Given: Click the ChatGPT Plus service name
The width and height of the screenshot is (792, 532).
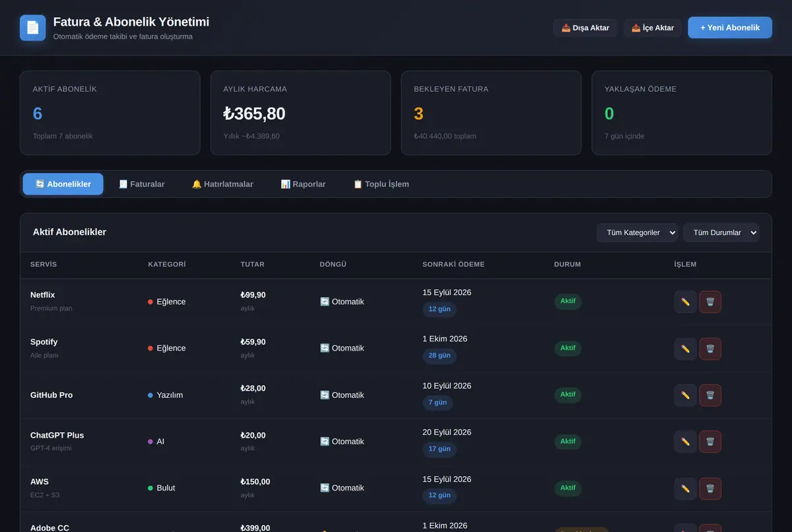Looking at the screenshot, I should (x=57, y=436).
